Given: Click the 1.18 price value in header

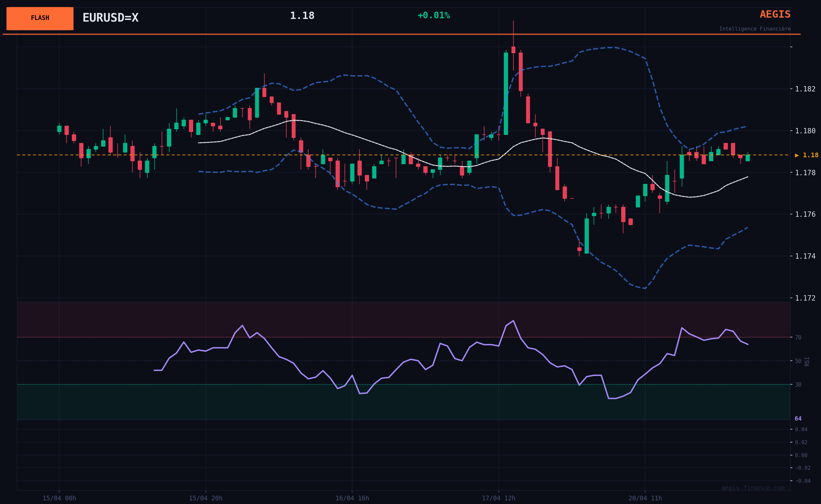Looking at the screenshot, I should [x=302, y=16].
